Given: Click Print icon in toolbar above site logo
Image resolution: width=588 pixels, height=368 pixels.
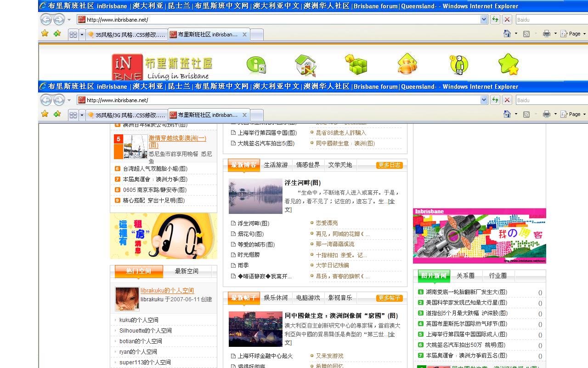Looking at the screenshot, I should click(546, 34).
